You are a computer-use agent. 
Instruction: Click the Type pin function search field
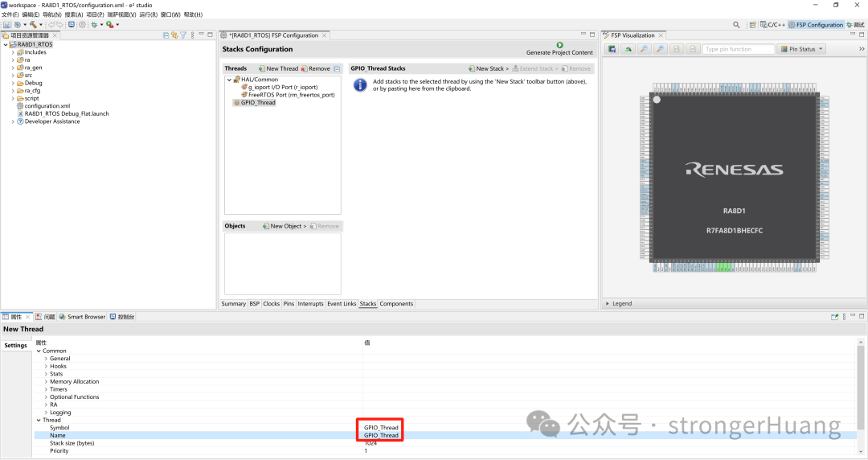click(x=739, y=49)
